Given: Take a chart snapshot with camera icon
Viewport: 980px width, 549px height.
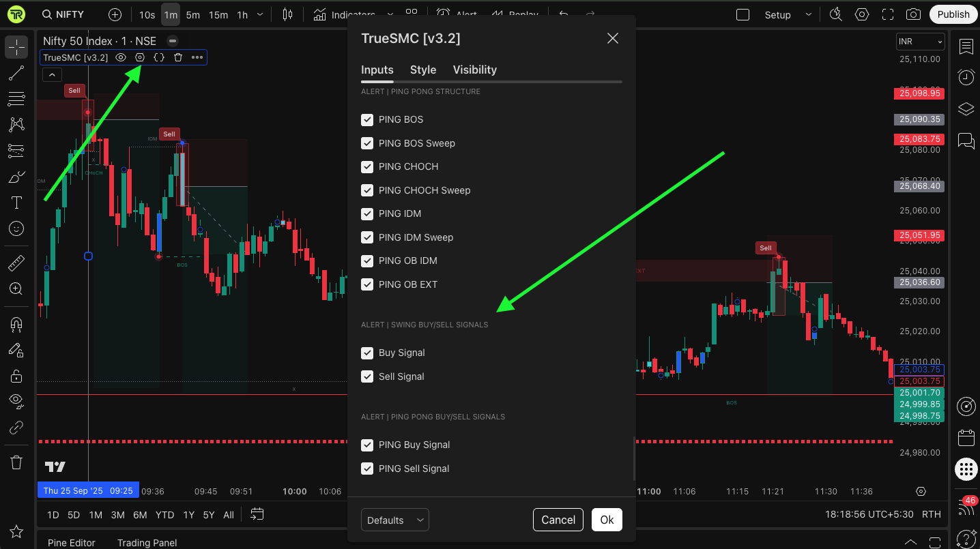Looking at the screenshot, I should (x=913, y=14).
